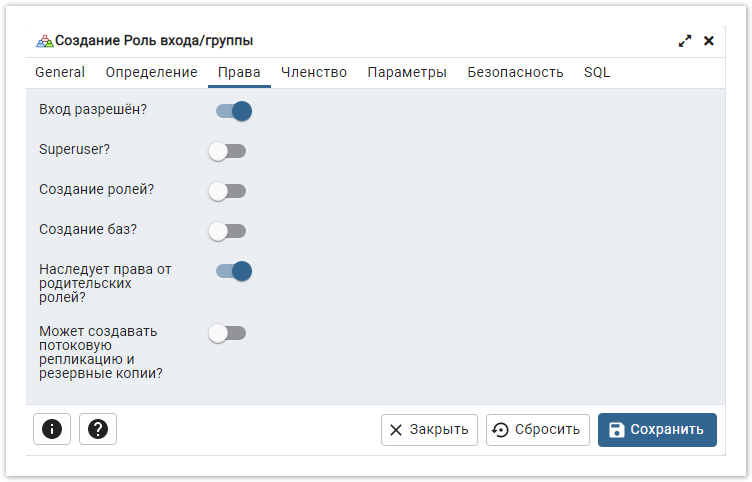Disable the 'Вход разрешён?' toggle

pos(232,110)
